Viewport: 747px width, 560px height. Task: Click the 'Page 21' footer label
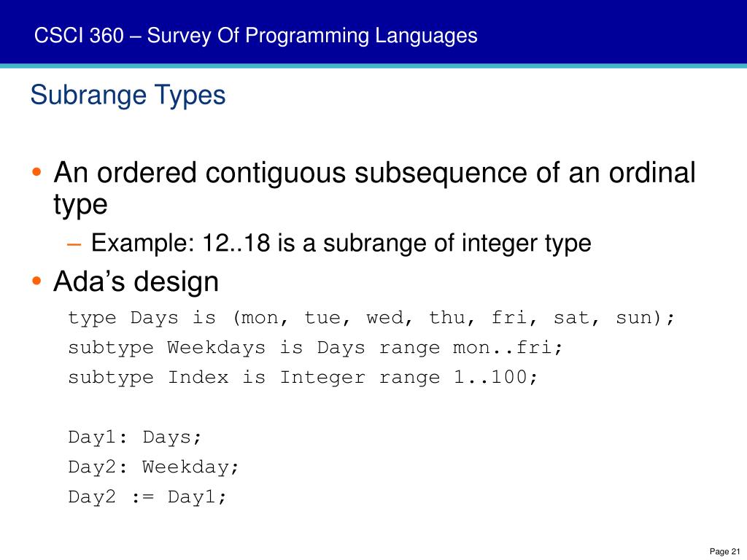[724, 551]
